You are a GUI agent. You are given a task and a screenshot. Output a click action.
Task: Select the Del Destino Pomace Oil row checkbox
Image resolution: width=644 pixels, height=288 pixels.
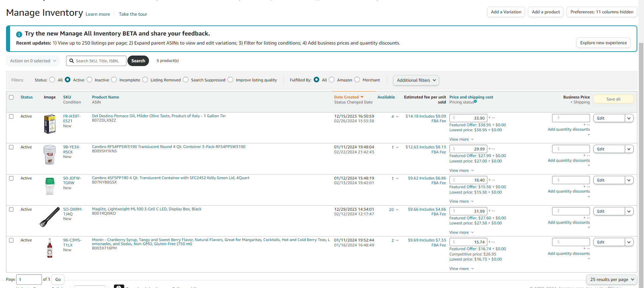click(11, 117)
